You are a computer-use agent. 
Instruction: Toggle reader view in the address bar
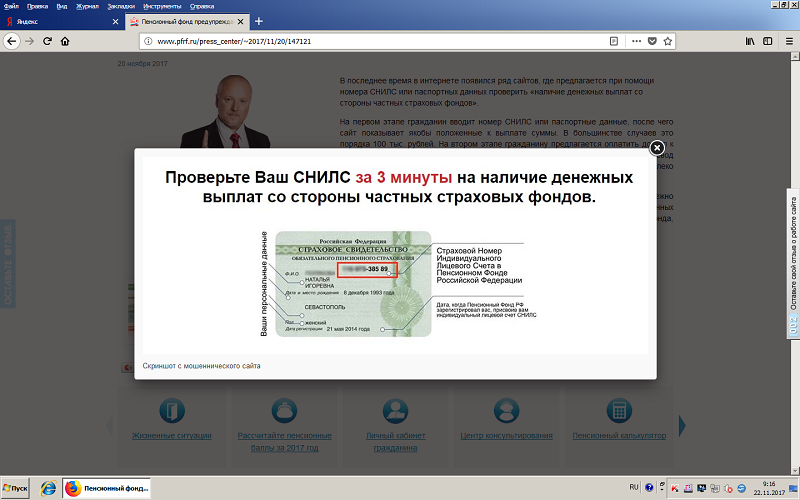(614, 41)
